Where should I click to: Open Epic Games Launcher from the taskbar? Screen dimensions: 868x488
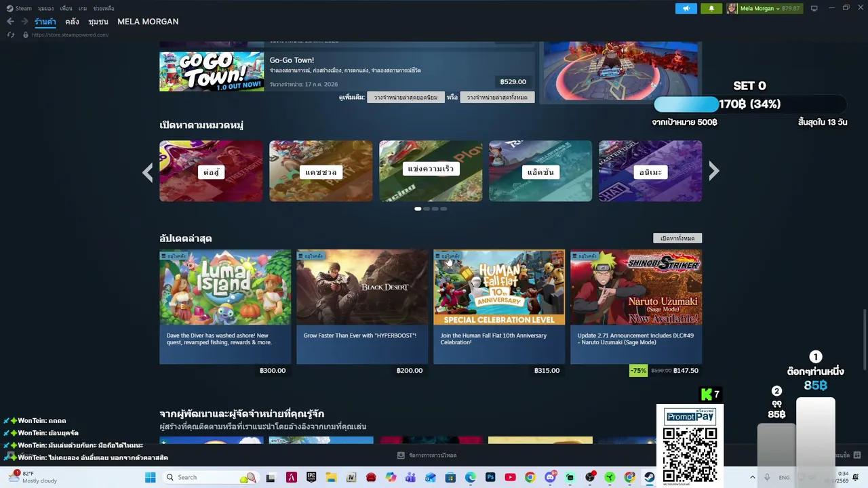[311, 477]
